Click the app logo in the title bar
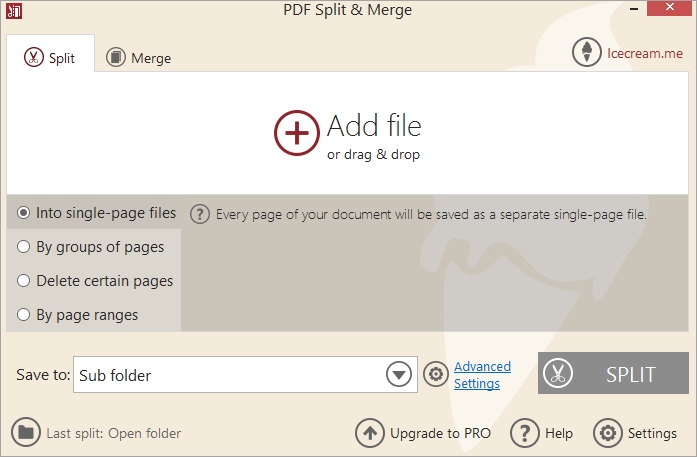This screenshot has height=457, width=697. (14, 11)
